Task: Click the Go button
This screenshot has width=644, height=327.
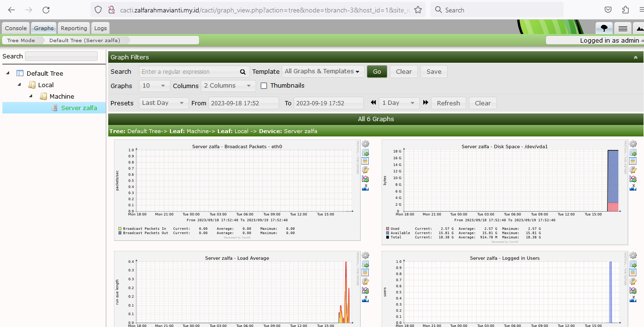Action: tap(377, 71)
